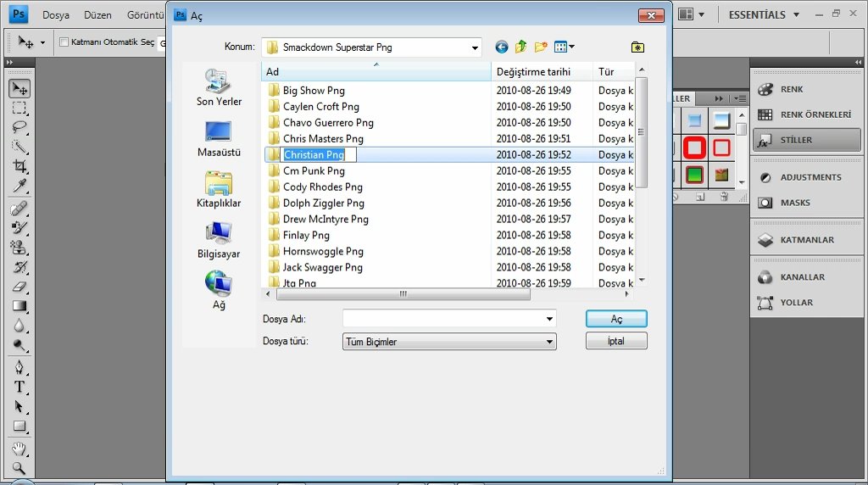Sort files by Ad column header
The image size is (868, 485).
(x=376, y=71)
